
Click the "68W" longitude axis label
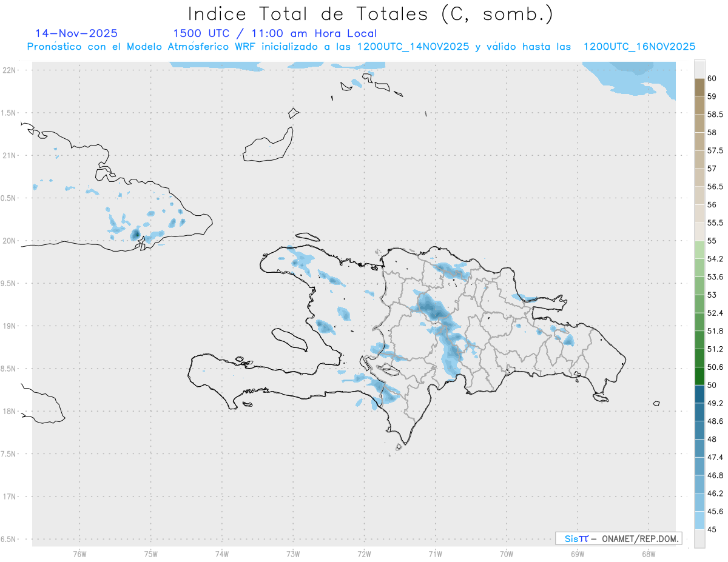click(648, 554)
